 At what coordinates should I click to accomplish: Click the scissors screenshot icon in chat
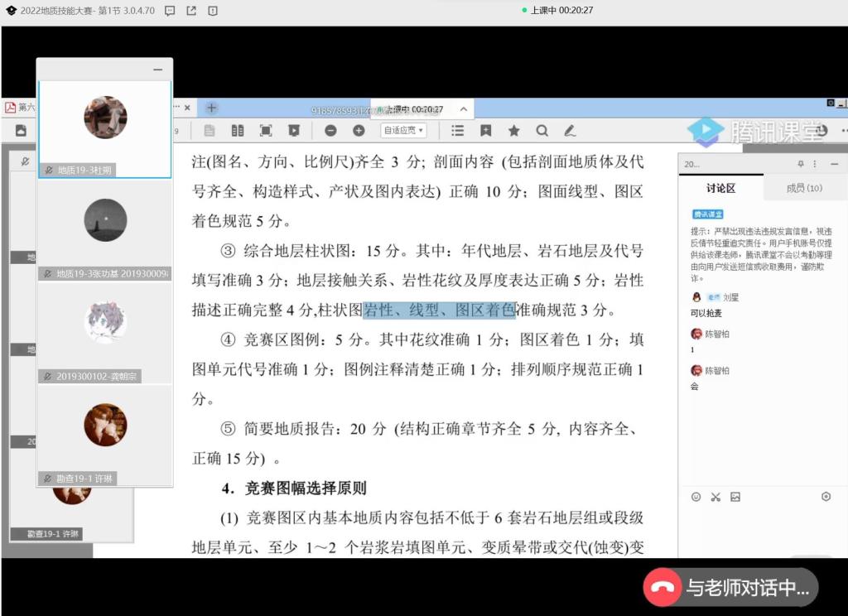click(x=715, y=497)
